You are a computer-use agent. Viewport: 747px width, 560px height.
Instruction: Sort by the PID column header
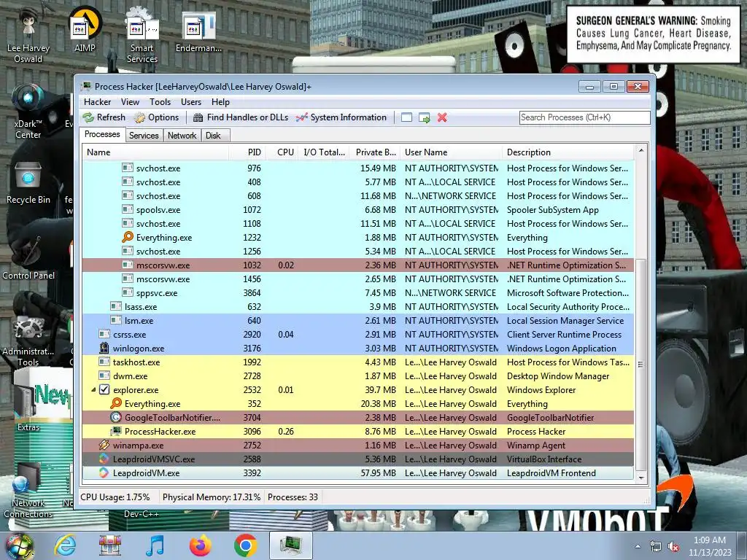pos(247,152)
